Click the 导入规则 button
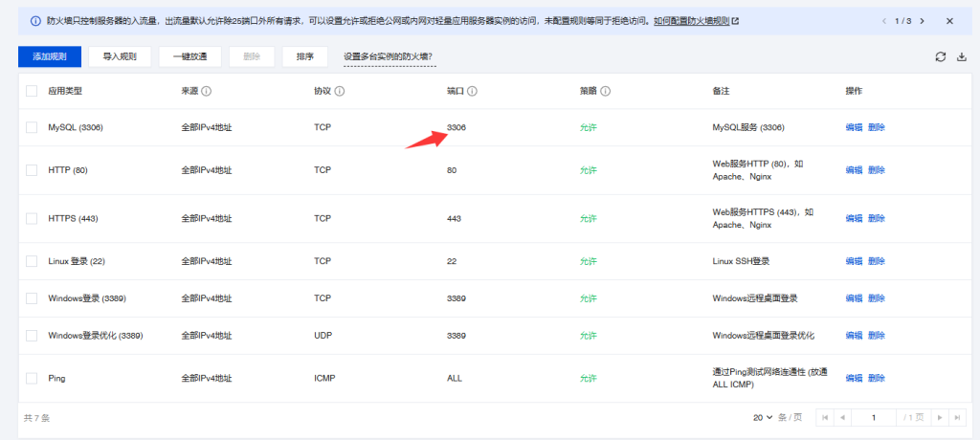Image resolution: width=980 pixels, height=440 pixels. coord(120,57)
